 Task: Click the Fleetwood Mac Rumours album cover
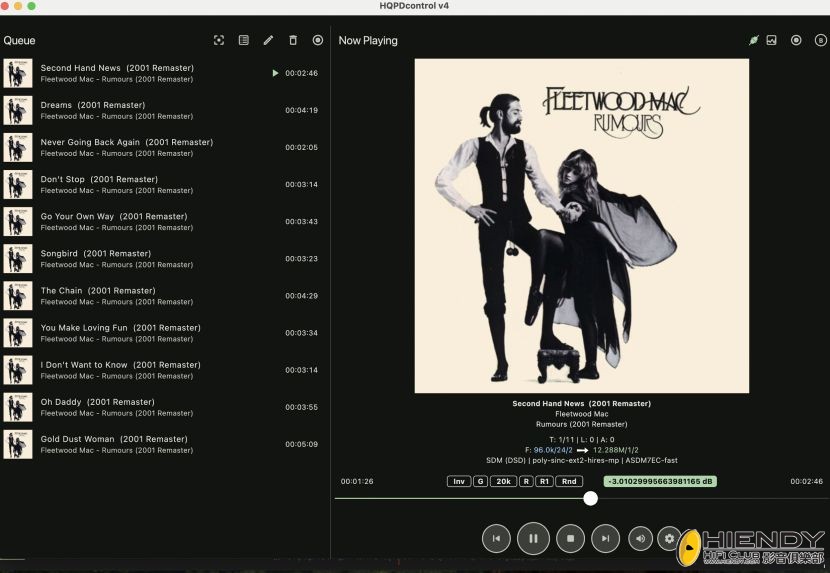582,226
